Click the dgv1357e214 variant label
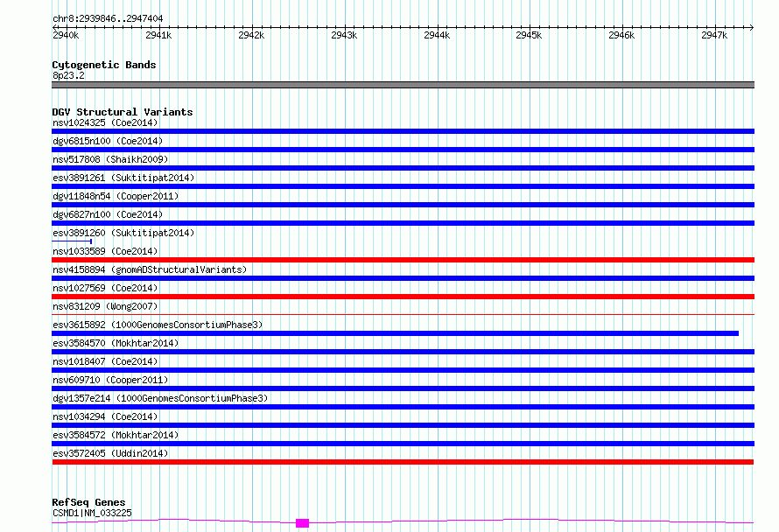779x532 pixels. (x=159, y=398)
